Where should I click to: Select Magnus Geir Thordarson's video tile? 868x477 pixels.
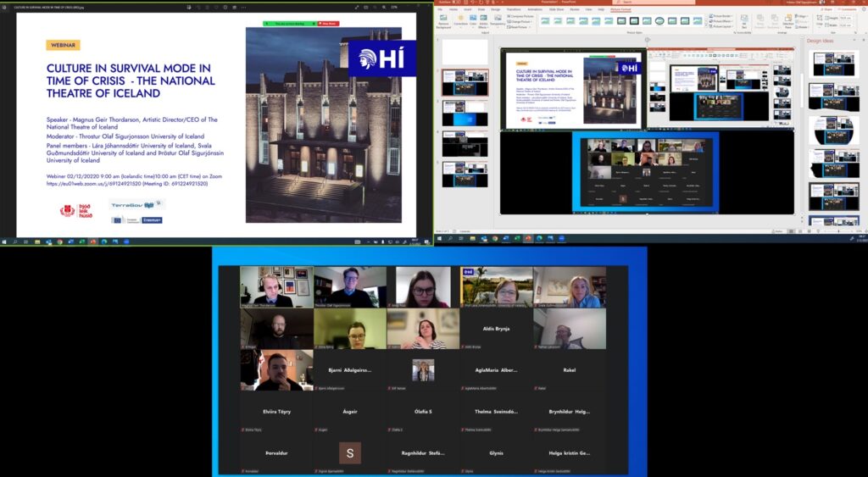coord(277,286)
